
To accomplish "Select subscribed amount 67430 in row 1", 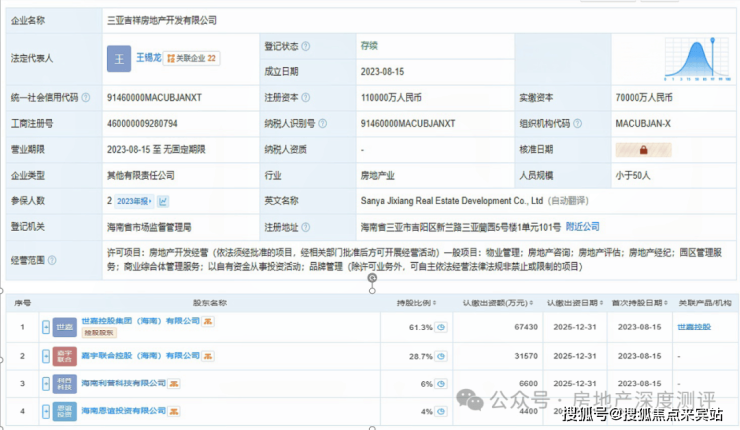I will click(x=526, y=327).
